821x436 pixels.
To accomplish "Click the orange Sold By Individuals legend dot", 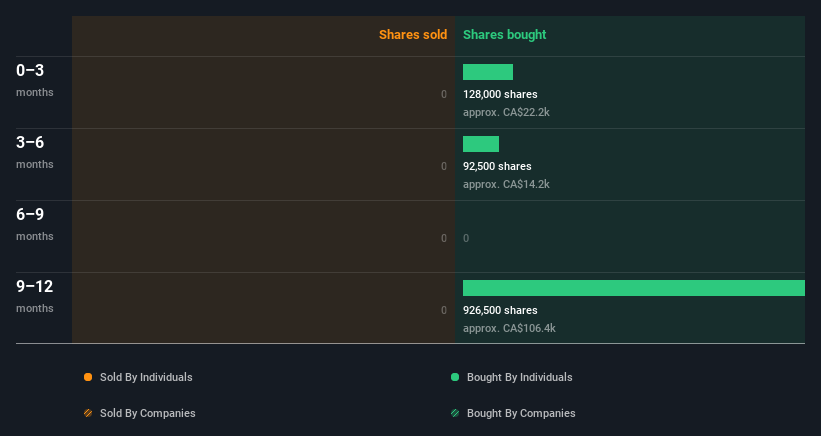I will pyautogui.click(x=88, y=377).
